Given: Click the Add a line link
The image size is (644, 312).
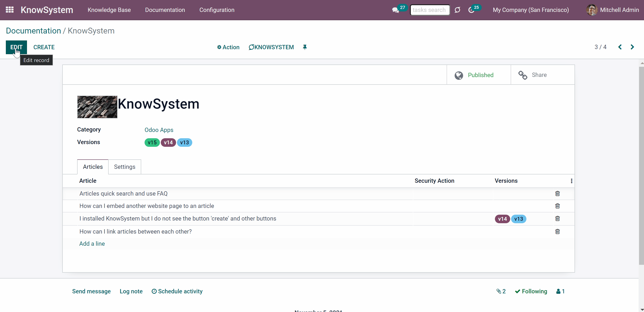Looking at the screenshot, I should (x=92, y=243).
